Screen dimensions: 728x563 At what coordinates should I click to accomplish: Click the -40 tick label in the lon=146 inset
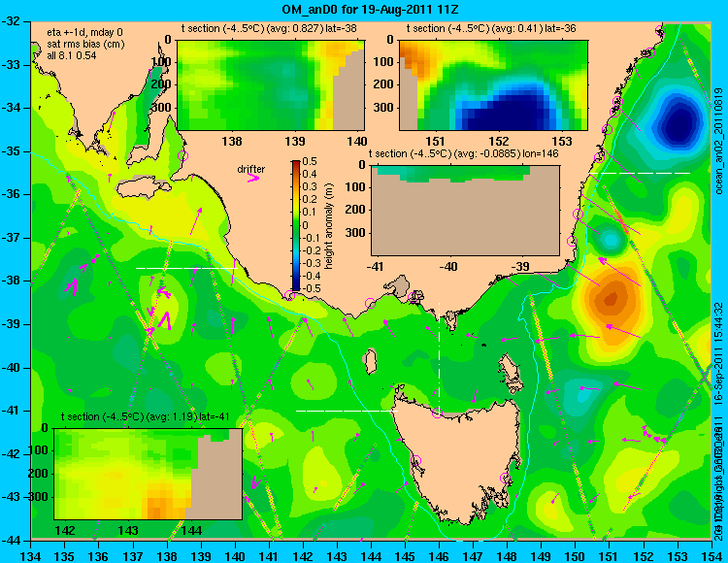click(448, 266)
